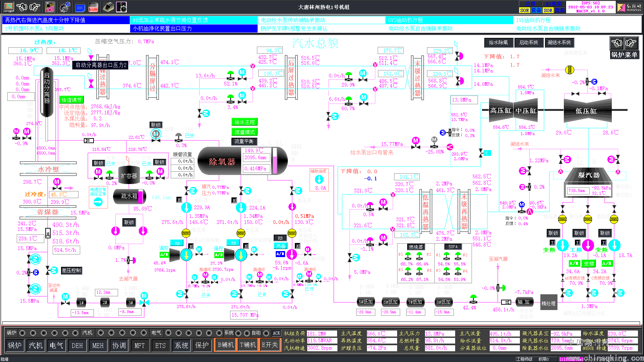Click the green 给水主控 button

pos(245,122)
